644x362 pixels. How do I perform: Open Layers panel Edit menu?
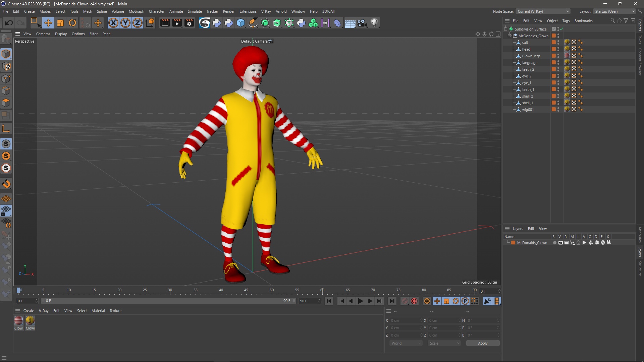click(531, 229)
